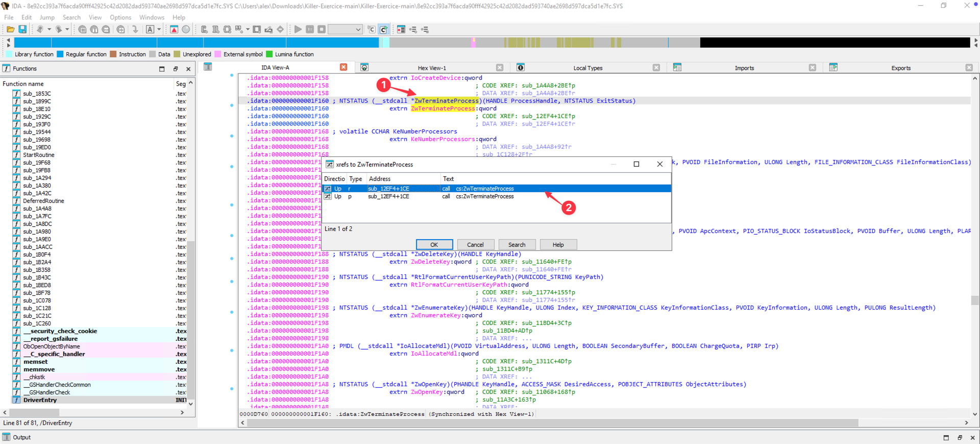Close the Output panel
The width and height of the screenshot is (980, 444).
pos(972,437)
